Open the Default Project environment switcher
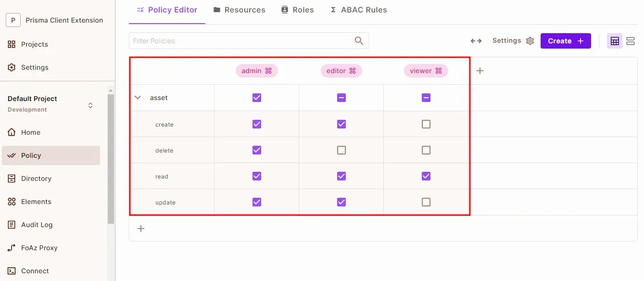The image size is (644, 281). [90, 105]
